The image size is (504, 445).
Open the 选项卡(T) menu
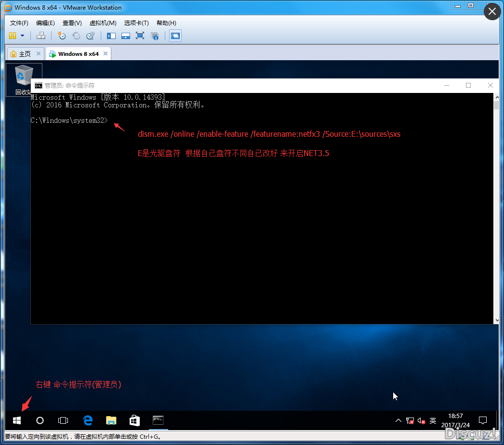(x=136, y=23)
